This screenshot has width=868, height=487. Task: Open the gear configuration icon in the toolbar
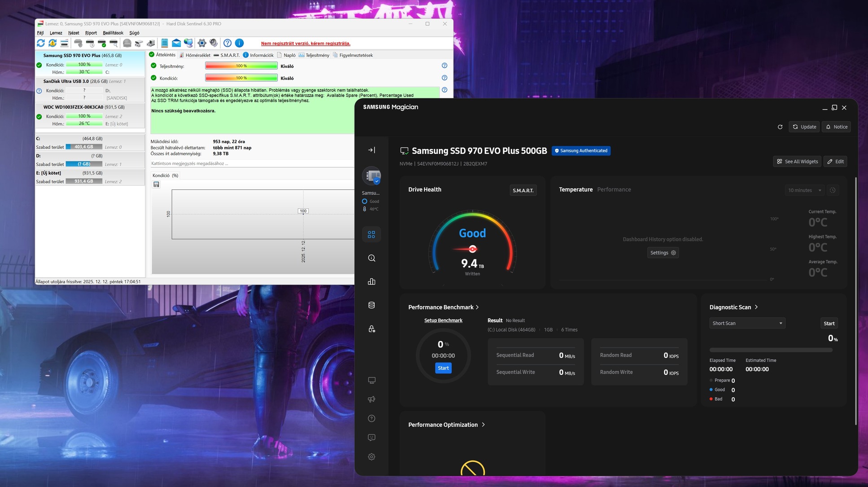202,43
